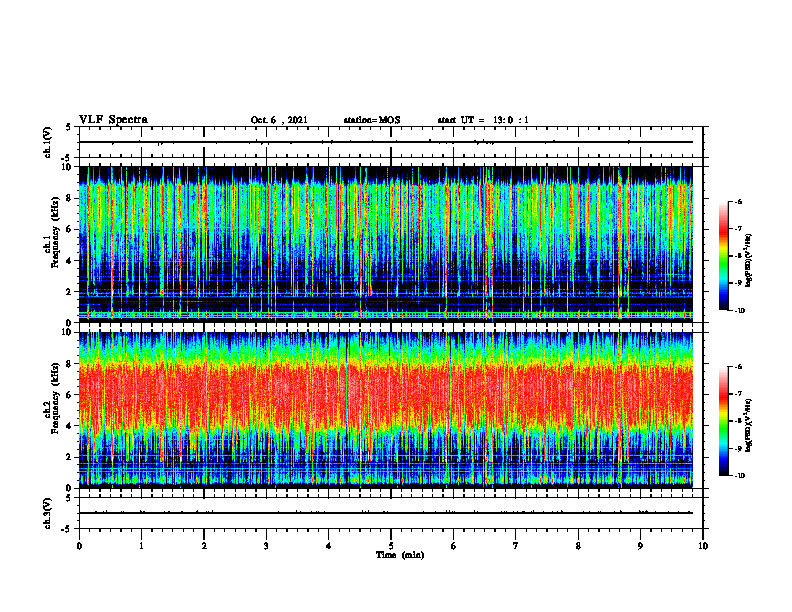The image size is (792, 612).
Task: Click the ch.2 "Frequency (kHz)" axis label
Action: click(55, 398)
